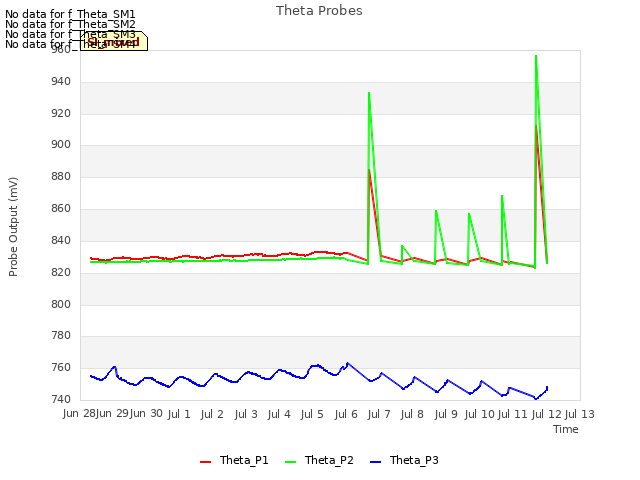Click the 740 y-axis tick label
This screenshot has width=640, height=480.
61,399
